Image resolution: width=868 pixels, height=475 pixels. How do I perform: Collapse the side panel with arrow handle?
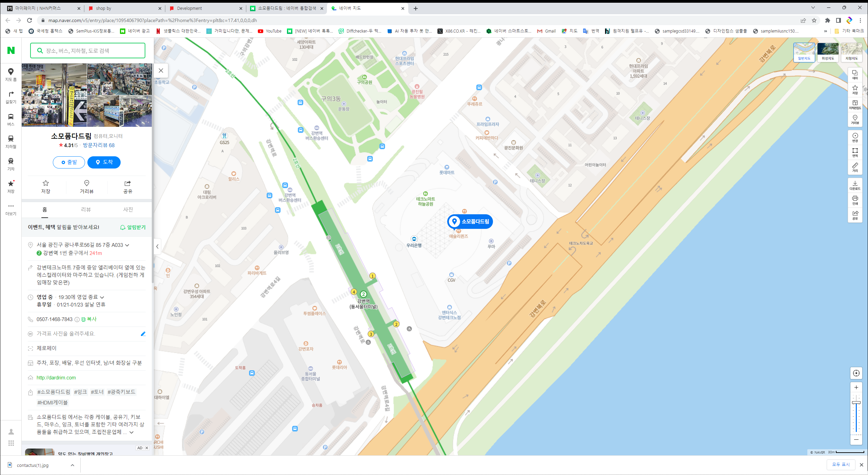pyautogui.click(x=157, y=246)
